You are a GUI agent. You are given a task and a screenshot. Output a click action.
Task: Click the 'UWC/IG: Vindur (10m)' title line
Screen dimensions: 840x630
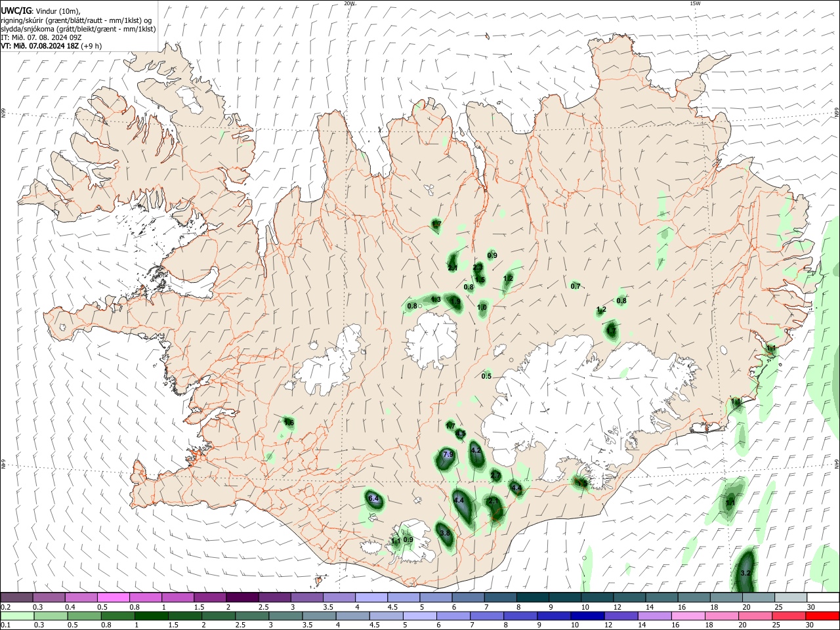click(40, 11)
